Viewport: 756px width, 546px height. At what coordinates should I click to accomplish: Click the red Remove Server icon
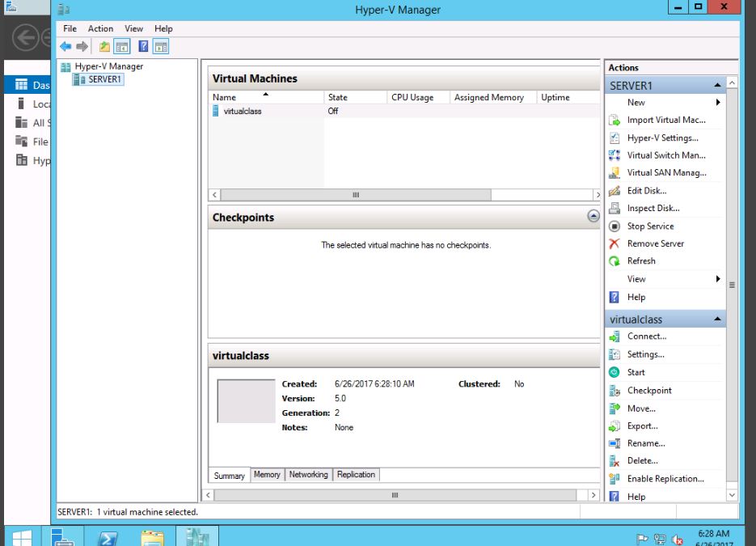coord(615,243)
